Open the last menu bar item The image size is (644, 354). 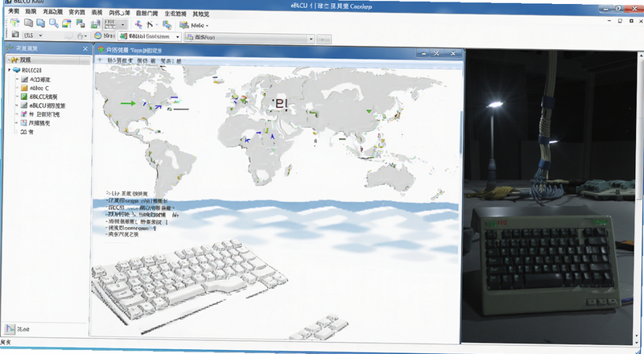click(200, 14)
